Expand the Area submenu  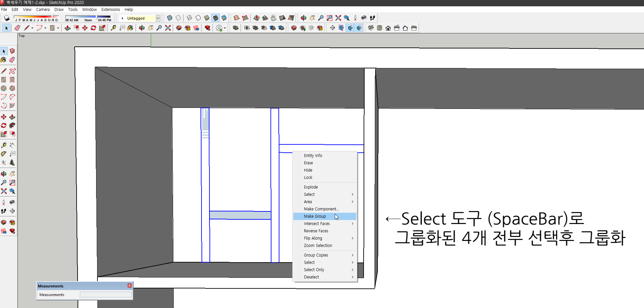[325, 201]
